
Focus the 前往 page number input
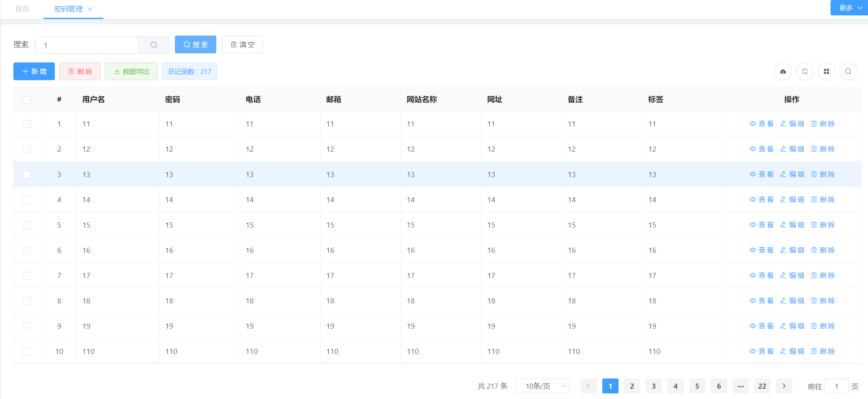coord(836,386)
